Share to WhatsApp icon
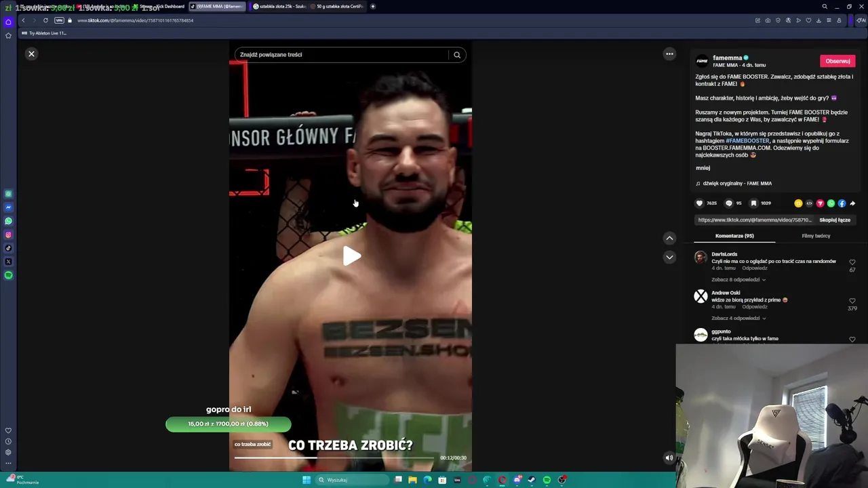 [x=831, y=203]
